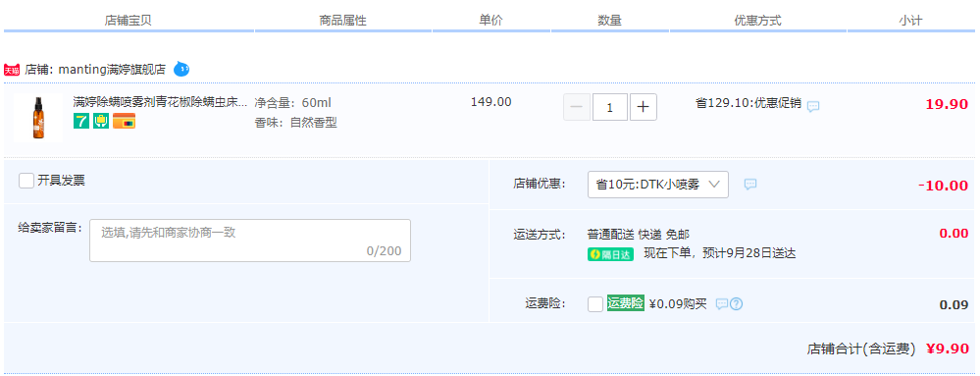980x376 pixels.
Task: Tick the 运费险 shipping insurance checkbox
Action: pyautogui.click(x=595, y=304)
